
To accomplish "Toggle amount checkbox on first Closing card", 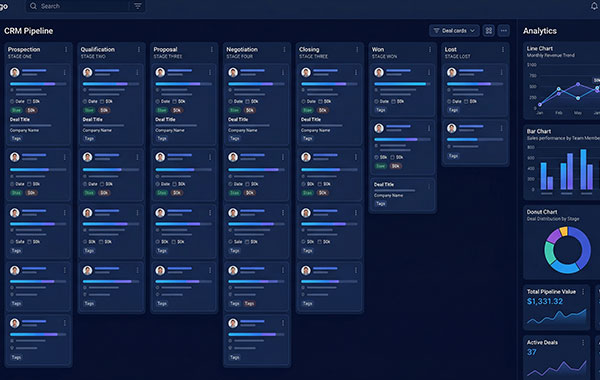I will [x=320, y=101].
